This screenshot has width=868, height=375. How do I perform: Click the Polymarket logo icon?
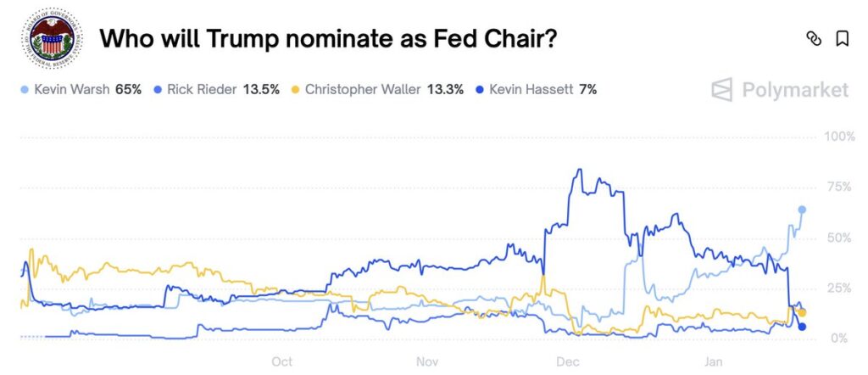pyautogui.click(x=722, y=89)
